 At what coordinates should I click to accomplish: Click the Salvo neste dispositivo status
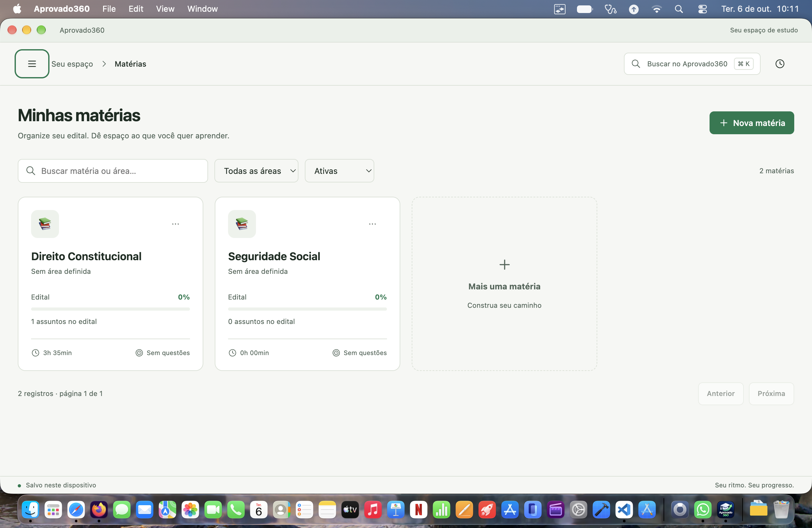61,485
